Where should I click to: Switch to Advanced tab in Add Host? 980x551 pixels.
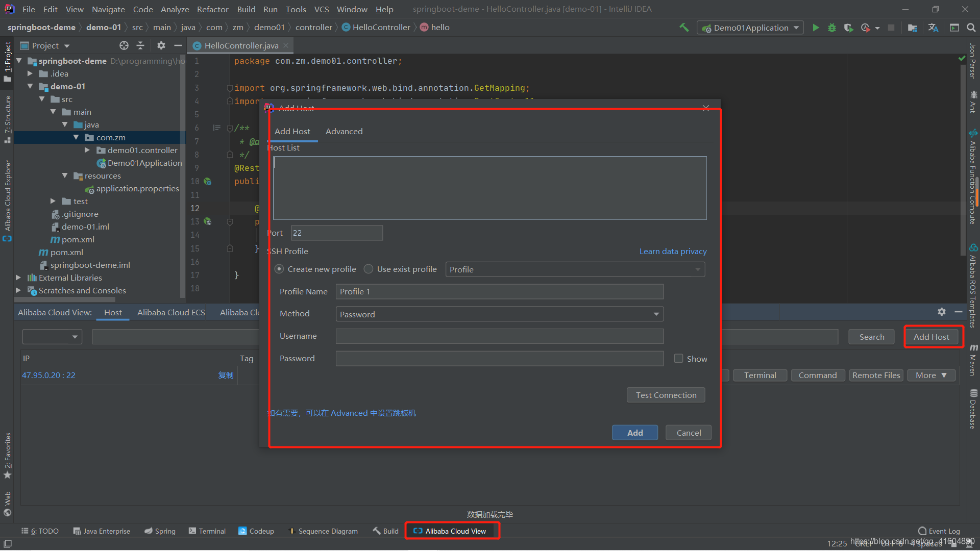click(x=344, y=131)
